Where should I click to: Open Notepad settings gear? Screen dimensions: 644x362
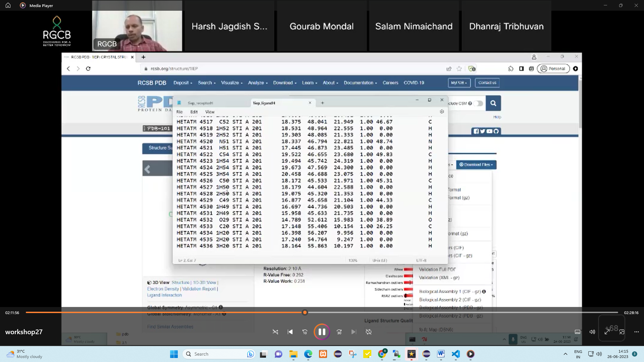coord(442,112)
